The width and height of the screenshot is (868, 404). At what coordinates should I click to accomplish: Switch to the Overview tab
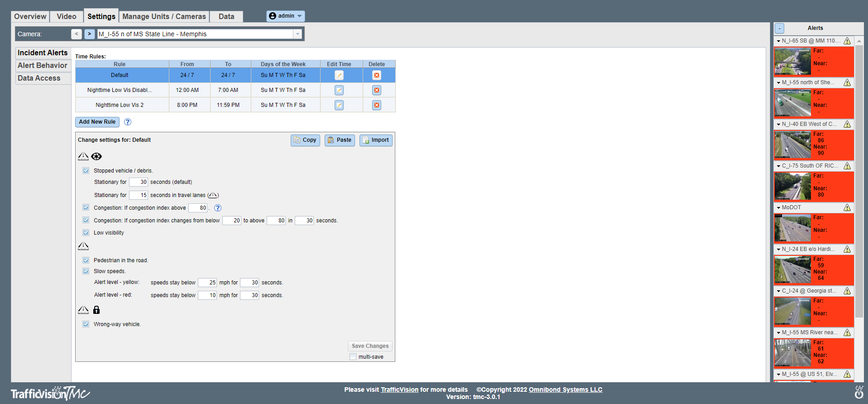coord(30,16)
